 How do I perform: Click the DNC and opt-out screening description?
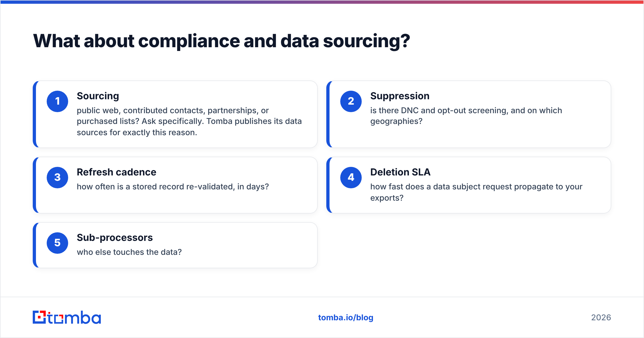(466, 116)
